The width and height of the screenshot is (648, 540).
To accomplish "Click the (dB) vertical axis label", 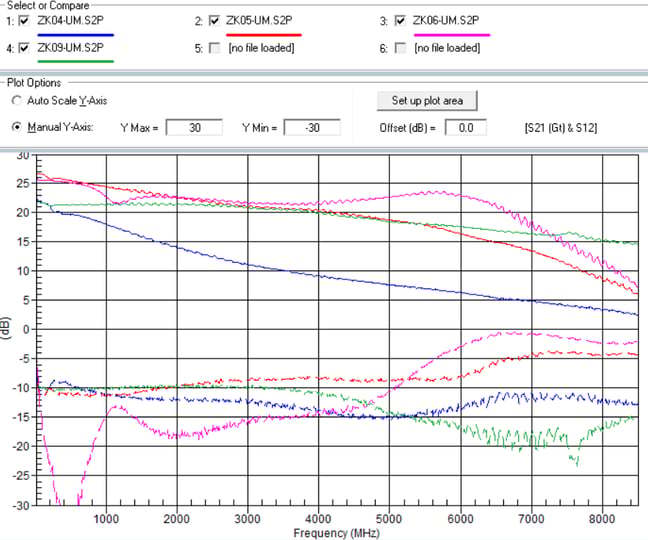I will point(7,329).
